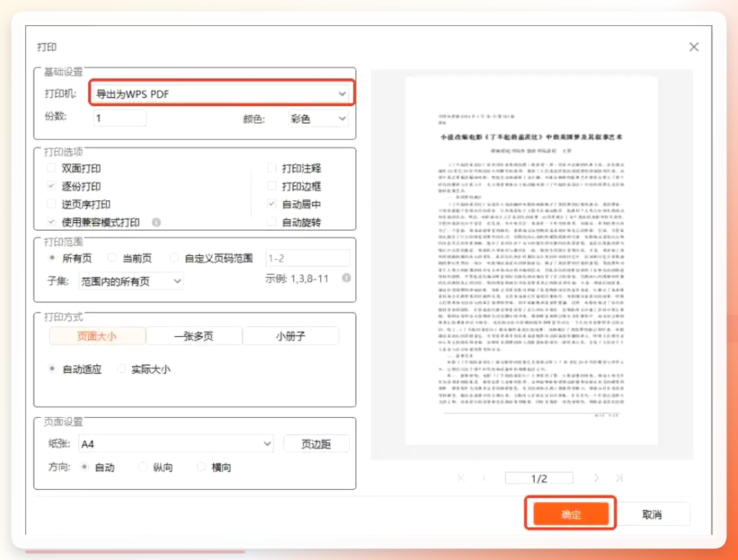The width and height of the screenshot is (738, 560).
Task: Switch to 一张多页 print mode tab
Action: pyautogui.click(x=194, y=336)
